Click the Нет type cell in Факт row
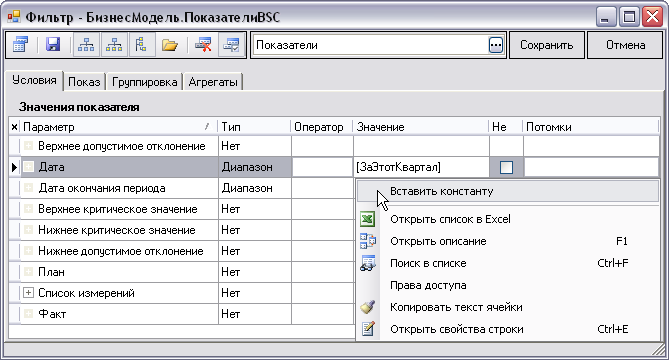The height and width of the screenshot is (360, 669). pos(255,314)
